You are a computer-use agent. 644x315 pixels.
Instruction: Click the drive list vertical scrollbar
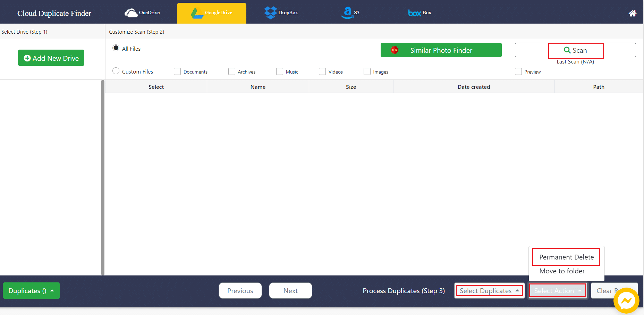[x=103, y=178]
